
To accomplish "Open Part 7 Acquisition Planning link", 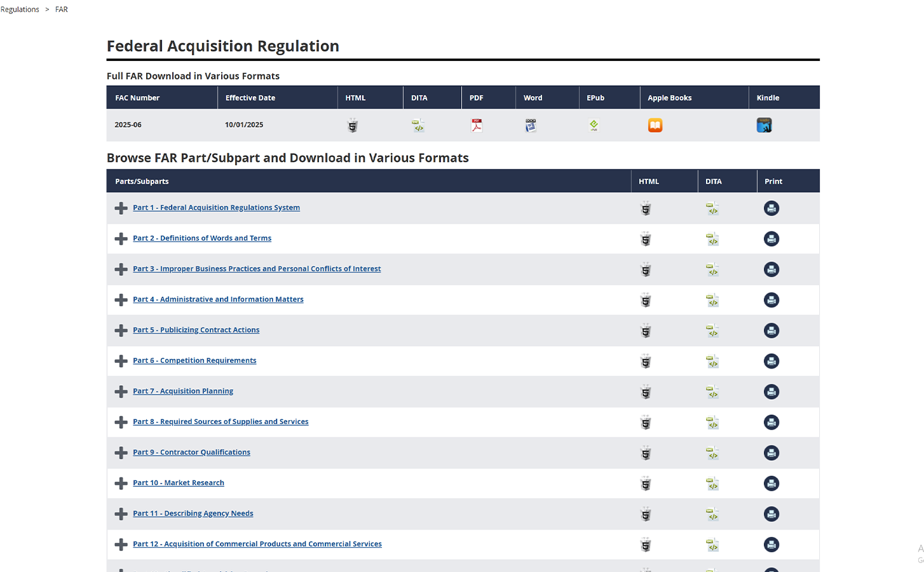I will pyautogui.click(x=183, y=391).
